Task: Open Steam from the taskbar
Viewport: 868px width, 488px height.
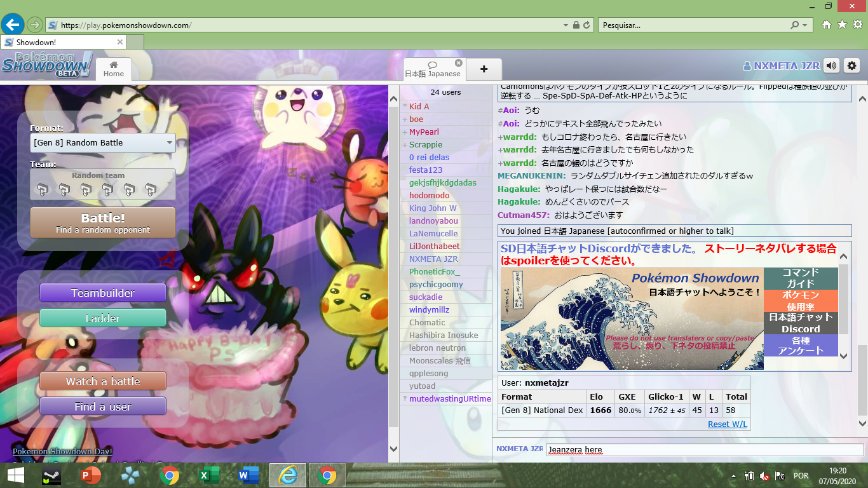Action: point(51,475)
